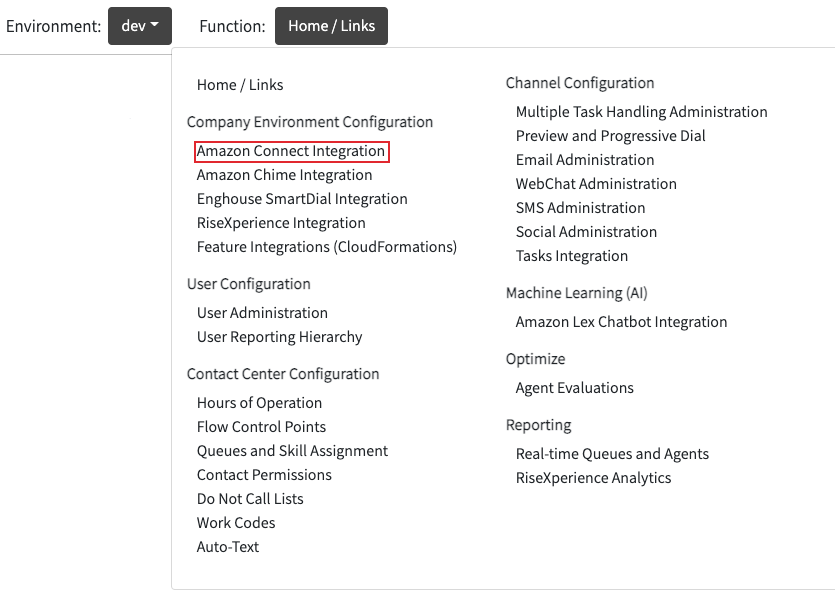Choose Amazon Chime Integration
835x606 pixels.
click(x=284, y=175)
